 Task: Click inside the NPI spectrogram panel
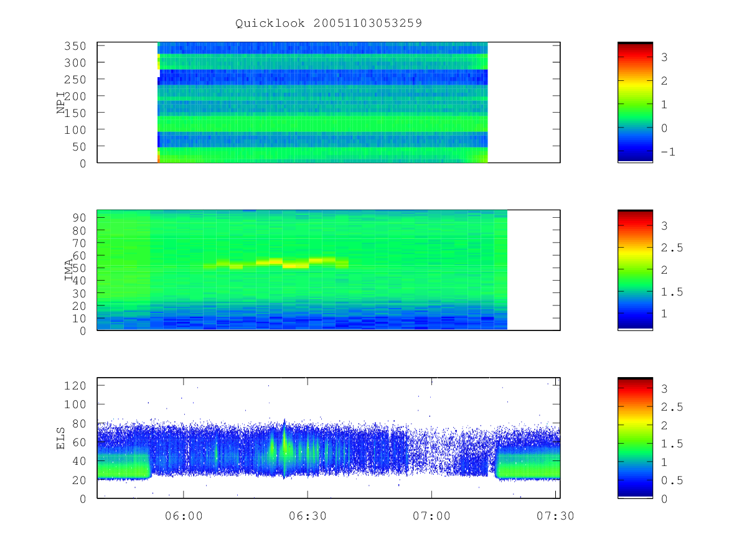pos(329,102)
